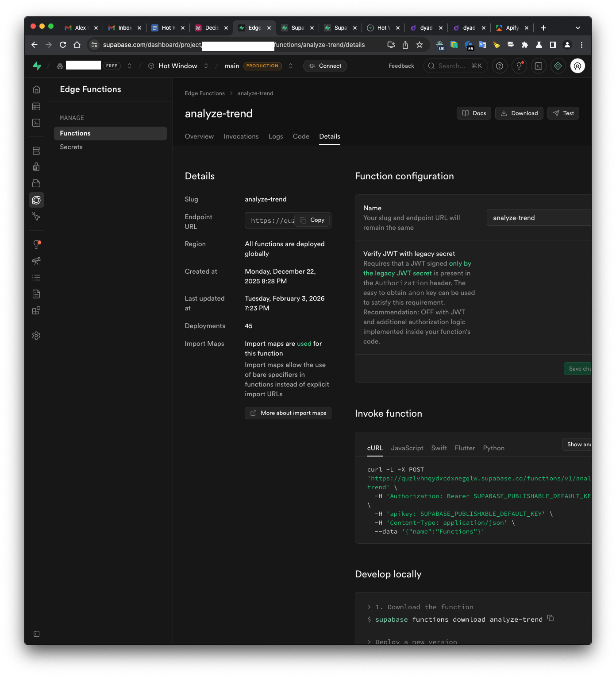This screenshot has width=616, height=677.
Task: Click the function Name input field
Action: pyautogui.click(x=539, y=218)
